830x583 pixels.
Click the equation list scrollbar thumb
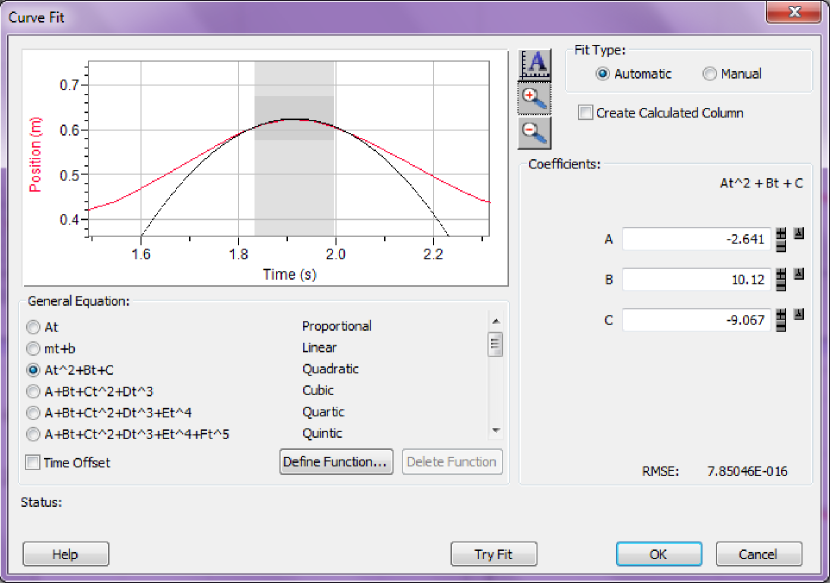coord(495,345)
